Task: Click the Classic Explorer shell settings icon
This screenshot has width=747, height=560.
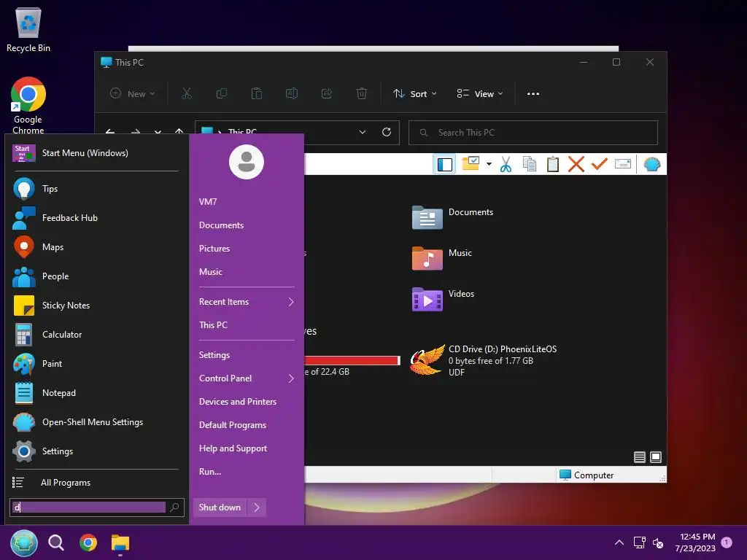Action: (x=651, y=164)
